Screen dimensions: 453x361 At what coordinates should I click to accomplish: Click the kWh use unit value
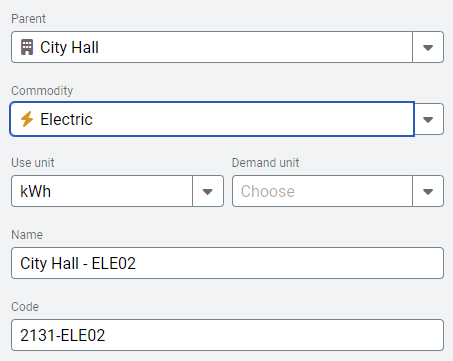pos(36,191)
